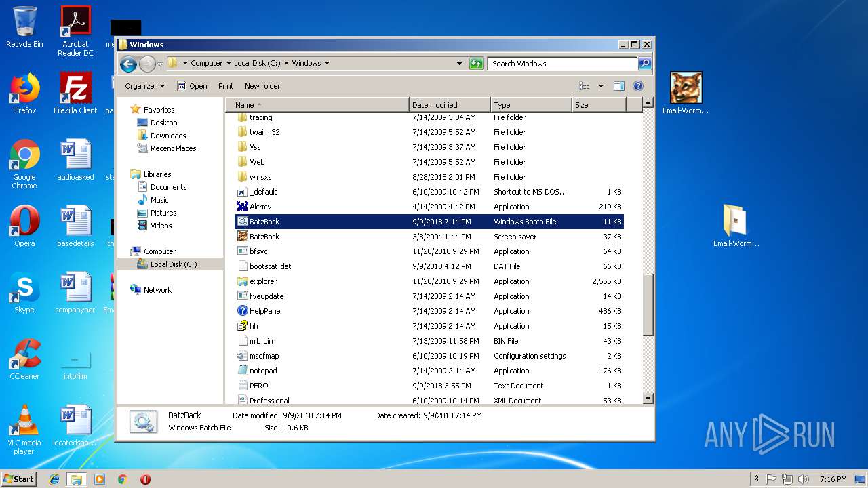Image resolution: width=868 pixels, height=488 pixels.
Task: Open the Organize dropdown menu
Action: point(144,86)
